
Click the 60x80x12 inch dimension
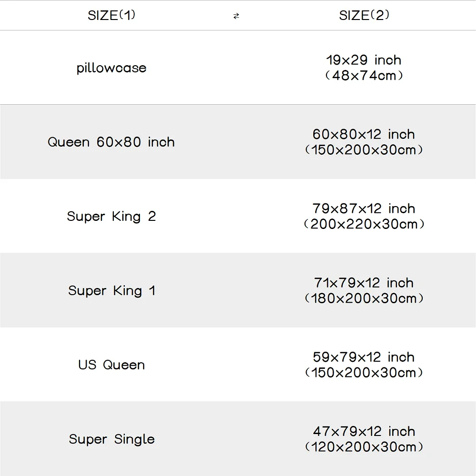pos(364,134)
